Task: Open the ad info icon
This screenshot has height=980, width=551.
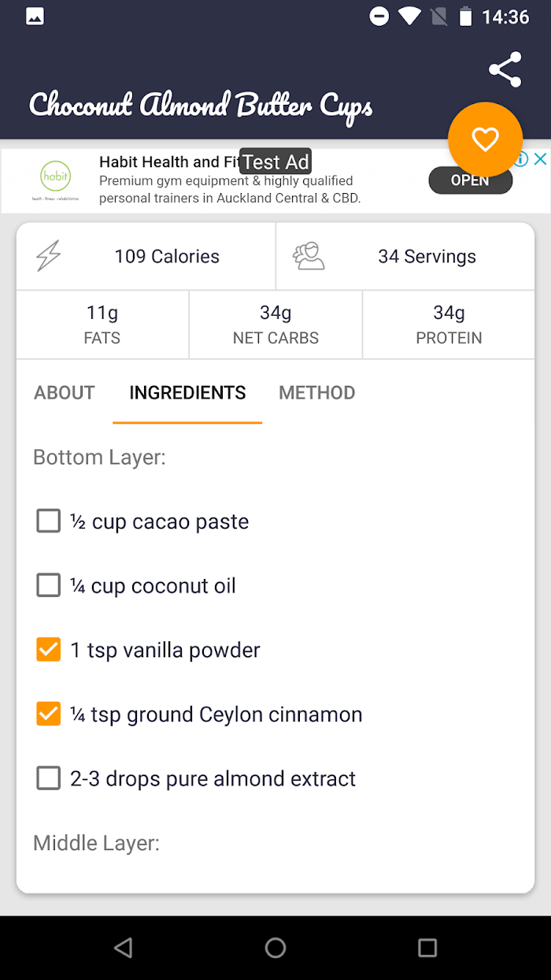Action: tap(521, 159)
